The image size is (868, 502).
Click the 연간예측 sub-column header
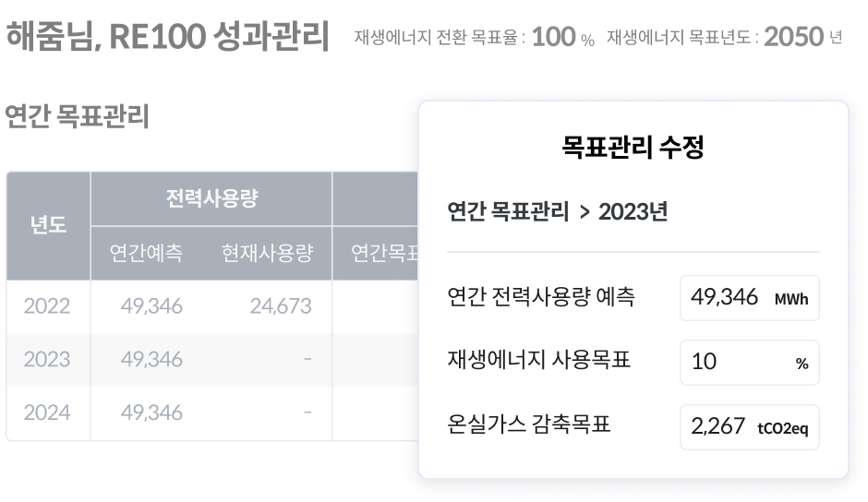click(x=146, y=253)
